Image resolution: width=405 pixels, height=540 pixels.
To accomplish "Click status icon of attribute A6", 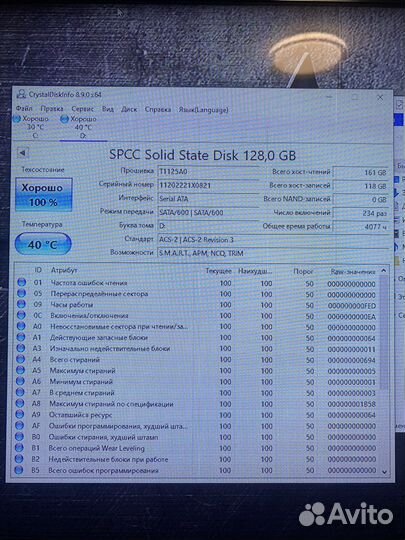I will coord(20,381).
